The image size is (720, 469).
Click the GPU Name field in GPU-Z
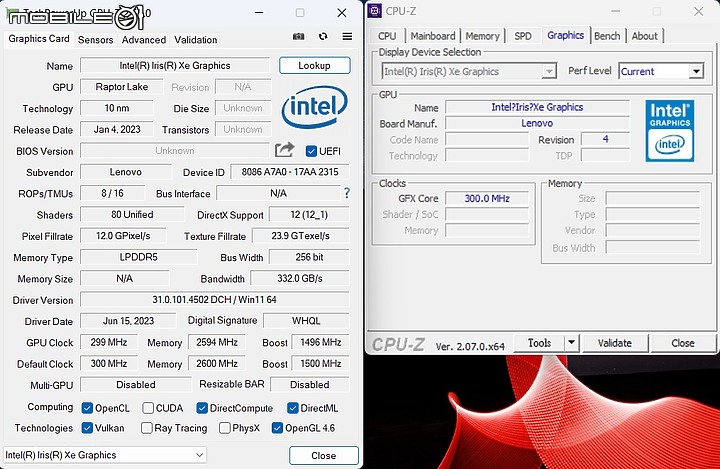point(174,65)
